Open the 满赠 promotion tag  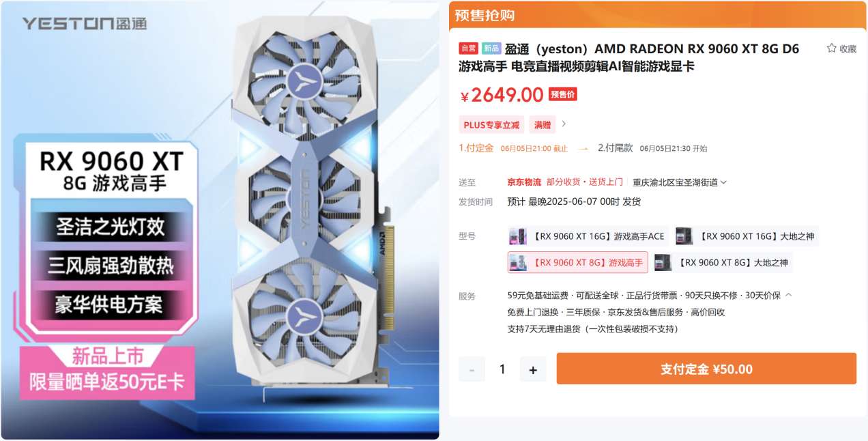coord(542,125)
